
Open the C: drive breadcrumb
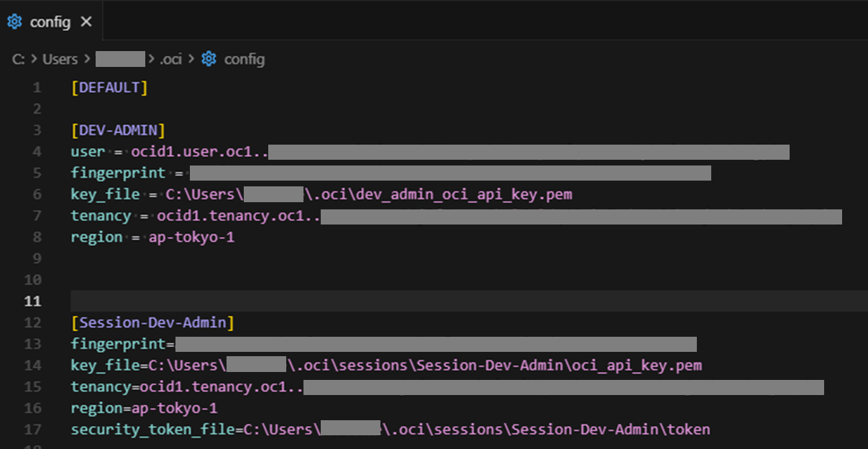pos(18,59)
